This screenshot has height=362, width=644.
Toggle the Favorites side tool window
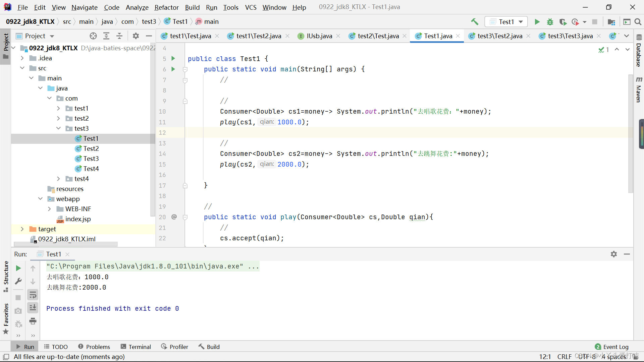pyautogui.click(x=6, y=318)
